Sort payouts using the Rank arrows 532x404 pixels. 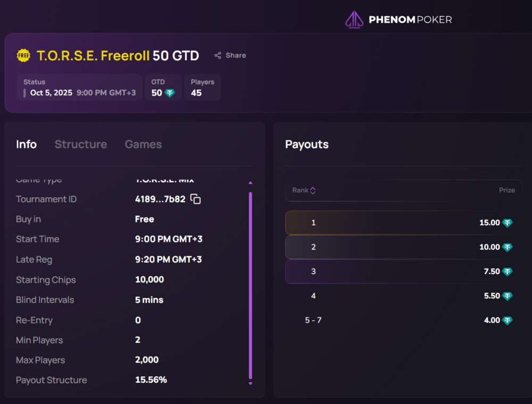click(313, 190)
